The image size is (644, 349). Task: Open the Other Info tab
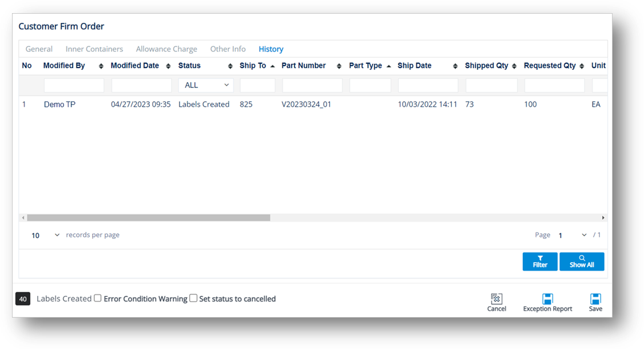tap(228, 49)
